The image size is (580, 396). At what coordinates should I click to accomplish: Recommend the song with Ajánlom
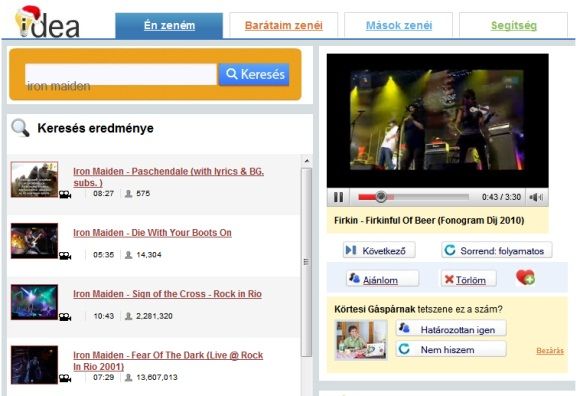(x=382, y=279)
